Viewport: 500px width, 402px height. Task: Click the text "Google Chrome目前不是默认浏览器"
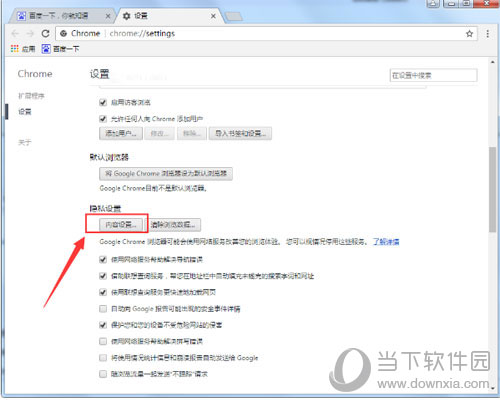[x=153, y=189]
